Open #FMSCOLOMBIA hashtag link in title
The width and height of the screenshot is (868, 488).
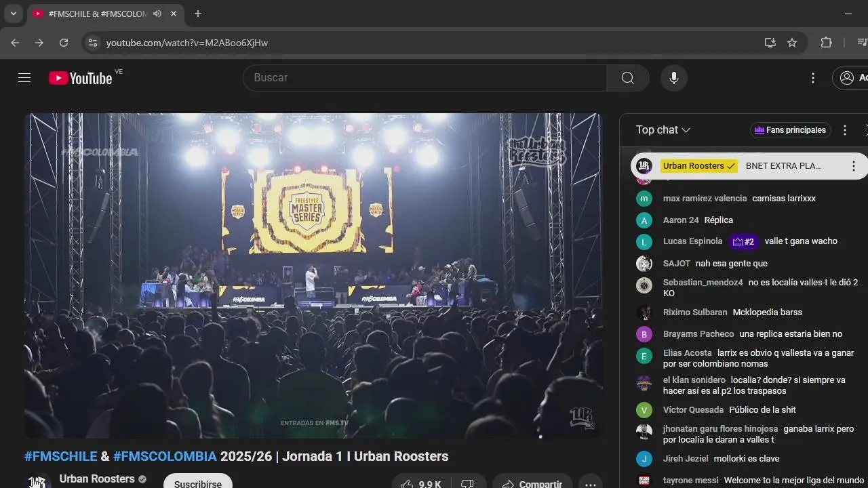pyautogui.click(x=165, y=456)
